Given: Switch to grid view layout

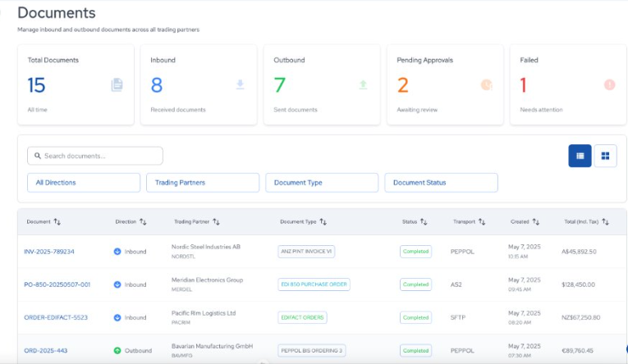Looking at the screenshot, I should pyautogui.click(x=606, y=156).
